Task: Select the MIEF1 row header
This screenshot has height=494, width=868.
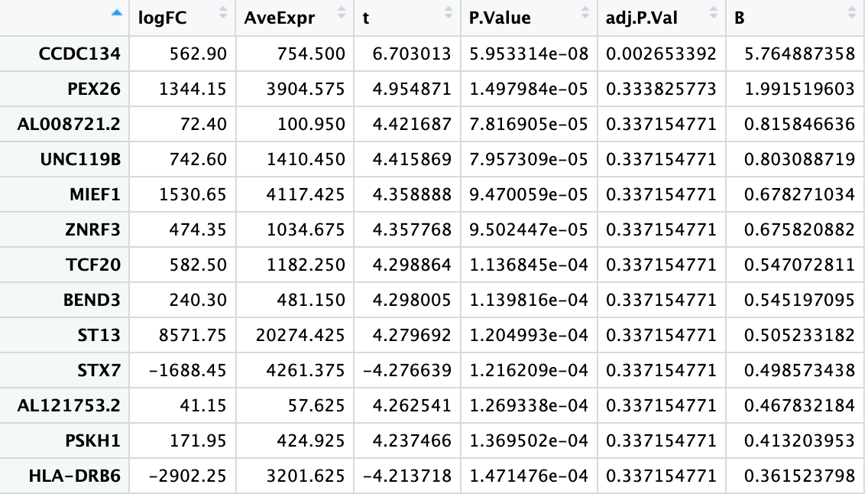Action: pyautogui.click(x=94, y=194)
